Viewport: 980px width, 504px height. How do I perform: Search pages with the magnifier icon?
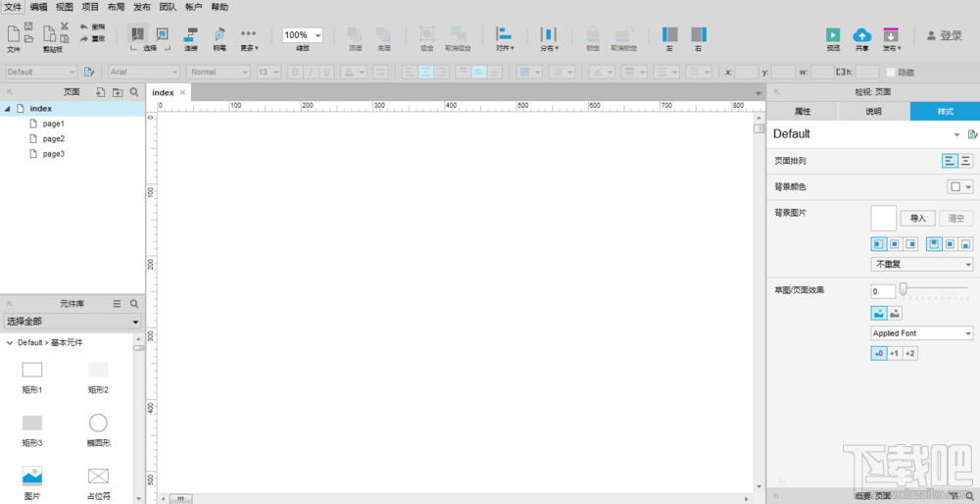point(133,92)
